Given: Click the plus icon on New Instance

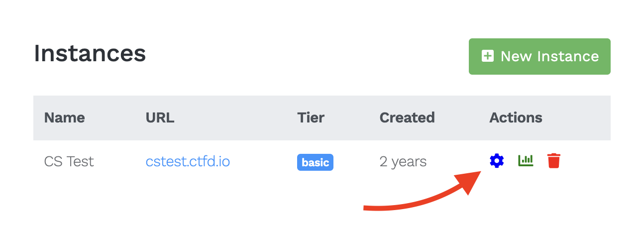Looking at the screenshot, I should [488, 56].
